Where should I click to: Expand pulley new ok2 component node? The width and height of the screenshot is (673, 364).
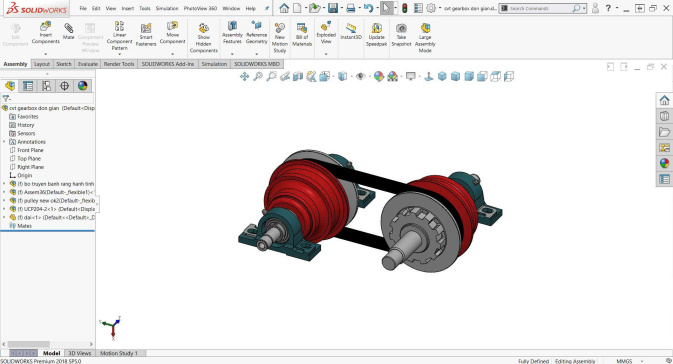click(x=4, y=200)
